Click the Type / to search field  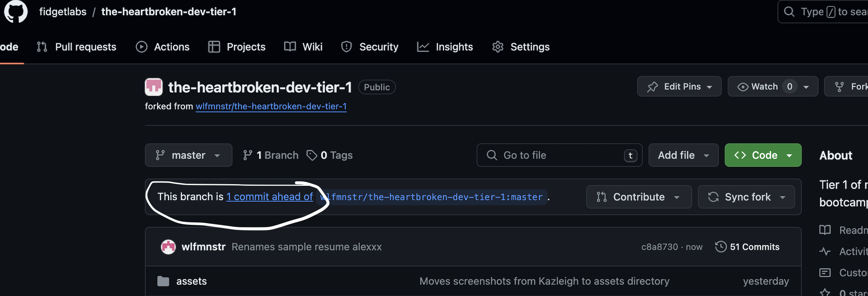tap(823, 12)
